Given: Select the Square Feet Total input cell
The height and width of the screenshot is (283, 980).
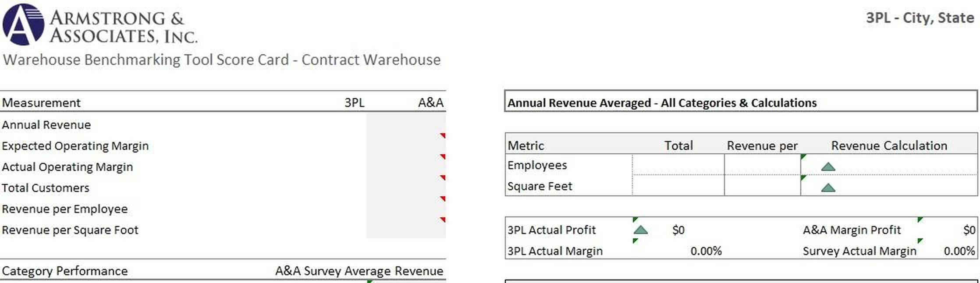Looking at the screenshot, I should pos(678,186).
